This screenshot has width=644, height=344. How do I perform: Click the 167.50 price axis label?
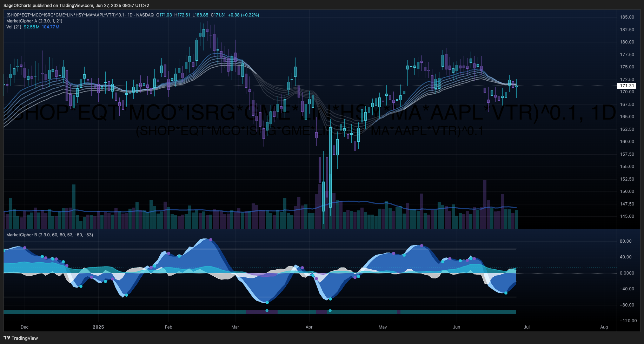[x=627, y=104]
